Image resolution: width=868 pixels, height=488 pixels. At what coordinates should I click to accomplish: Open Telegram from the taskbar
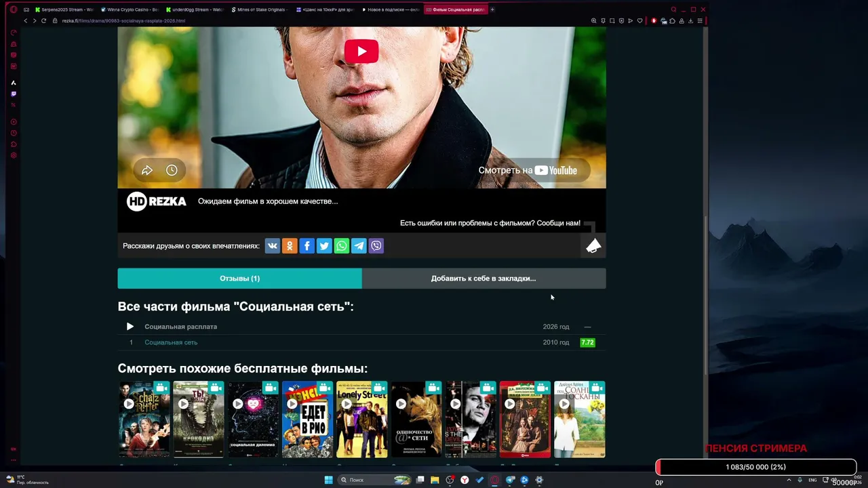point(510,480)
